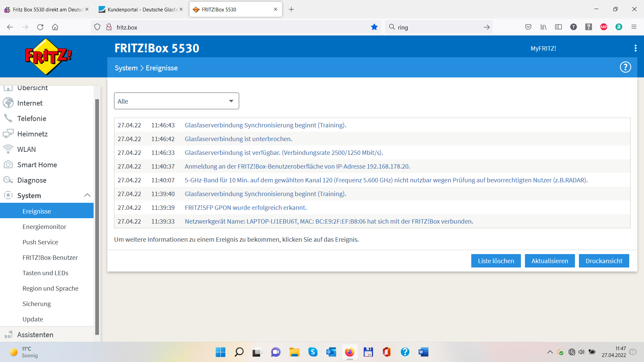The image size is (644, 362).
Task: Click the Aktualisieren button
Action: 550,261
